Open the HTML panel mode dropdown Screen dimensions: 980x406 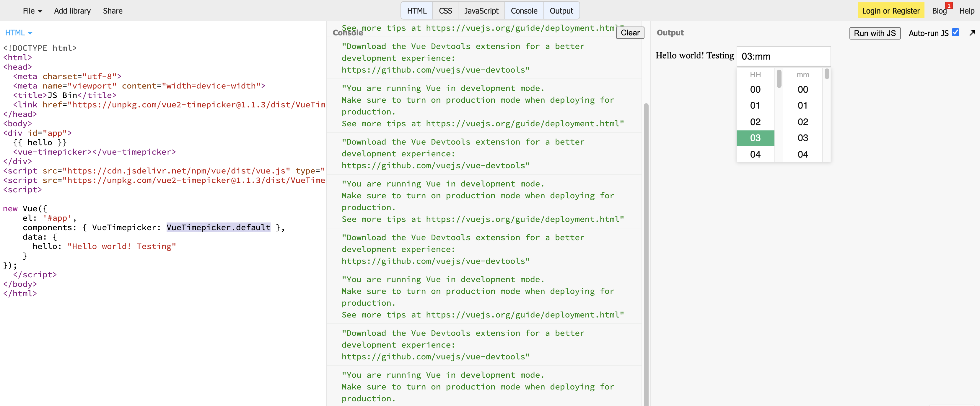coord(19,33)
